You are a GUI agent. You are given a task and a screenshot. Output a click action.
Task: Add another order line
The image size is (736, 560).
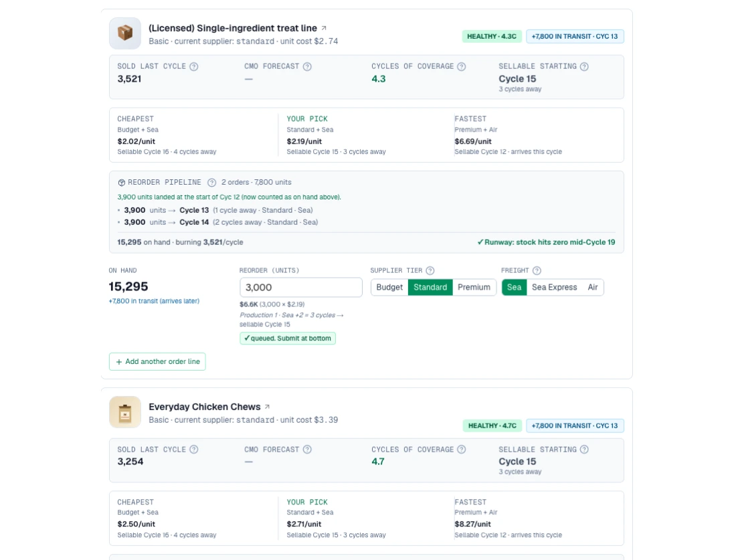157,362
